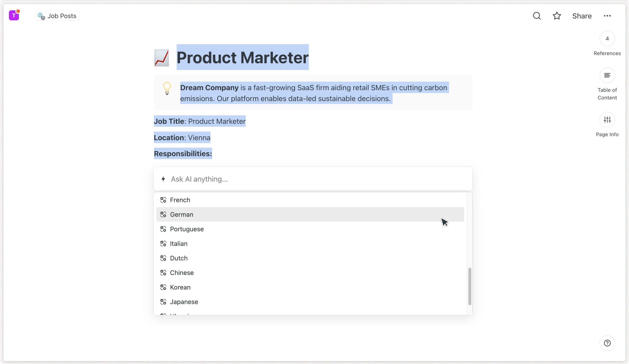The image size is (629, 364).
Task: Choose German from the language list
Action: 182,214
